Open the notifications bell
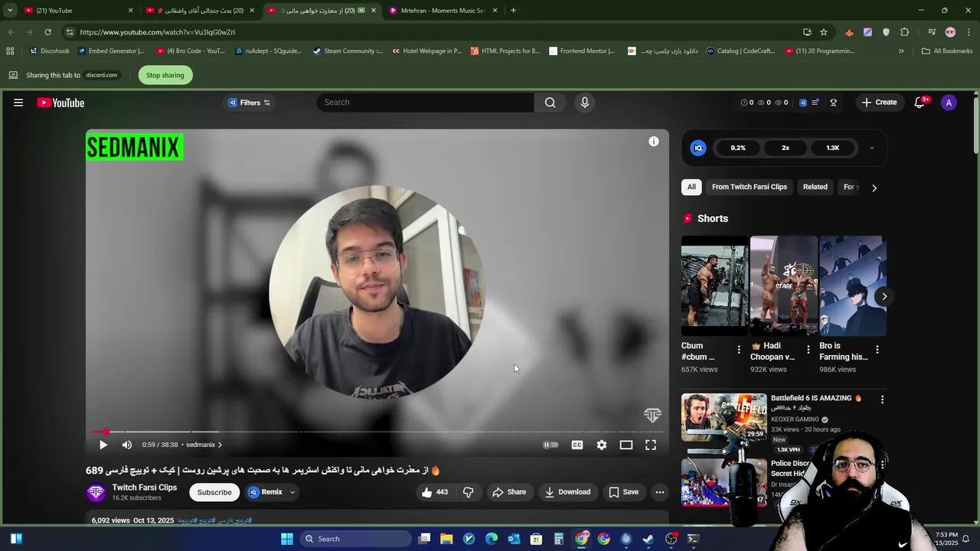This screenshot has width=980, height=551. (920, 103)
